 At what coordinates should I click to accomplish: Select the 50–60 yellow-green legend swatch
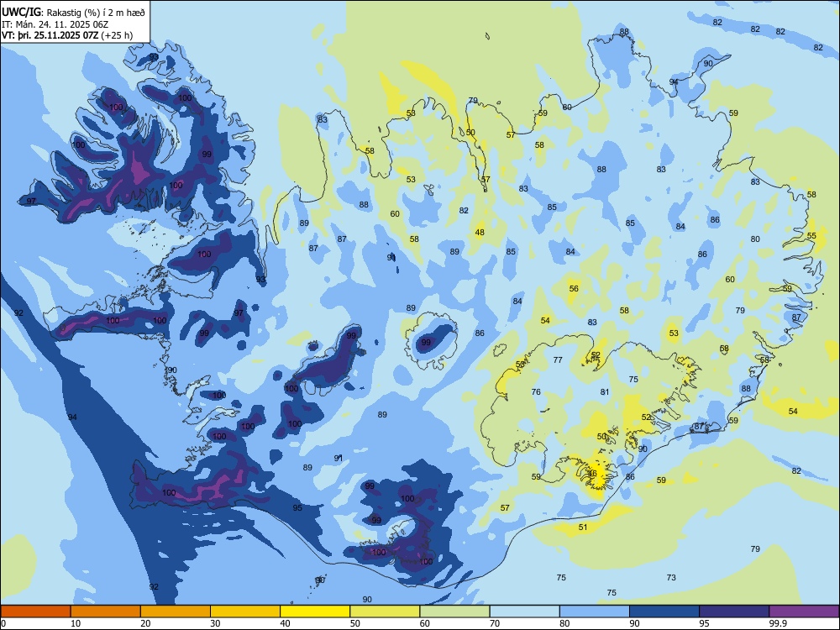(385, 612)
